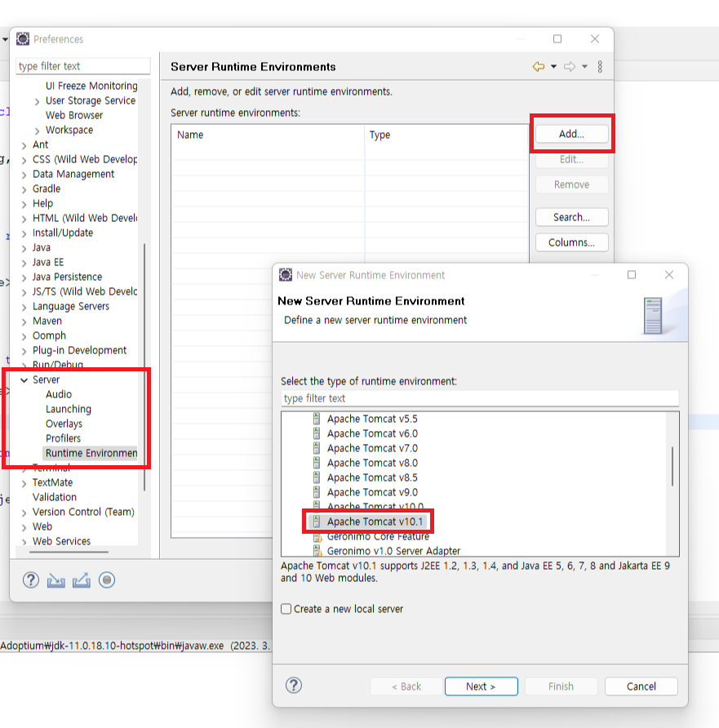Image resolution: width=719 pixels, height=728 pixels.
Task: Select Audio under Server
Action: click(x=59, y=394)
